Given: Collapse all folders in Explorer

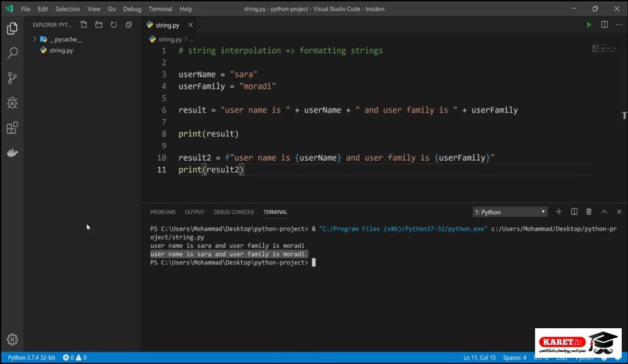Looking at the screenshot, I should point(129,25).
